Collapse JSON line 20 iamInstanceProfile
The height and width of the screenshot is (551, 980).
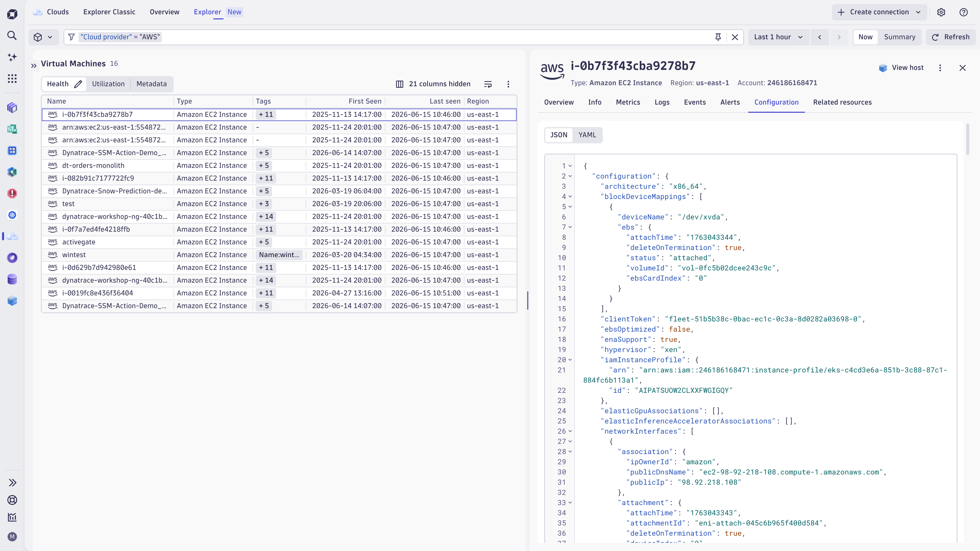570,360
